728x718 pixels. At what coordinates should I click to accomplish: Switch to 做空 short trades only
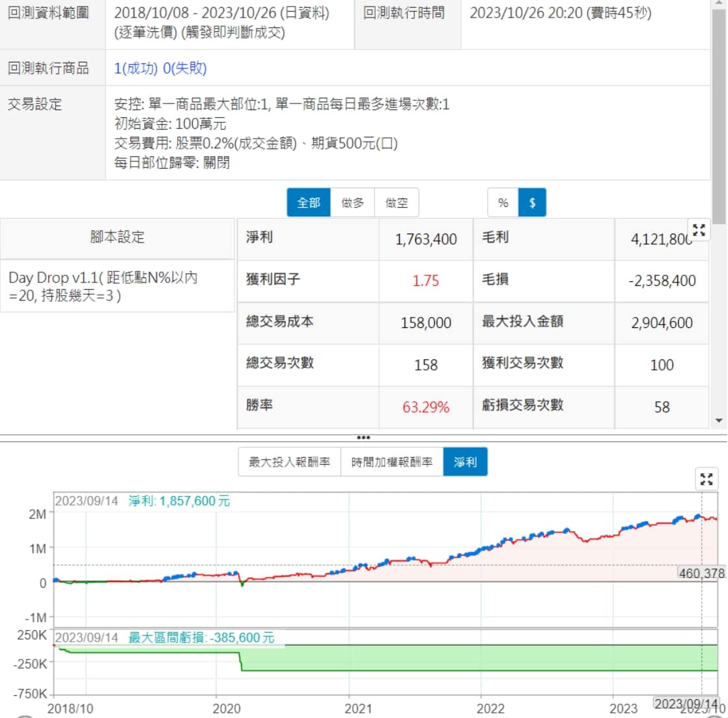(397, 202)
